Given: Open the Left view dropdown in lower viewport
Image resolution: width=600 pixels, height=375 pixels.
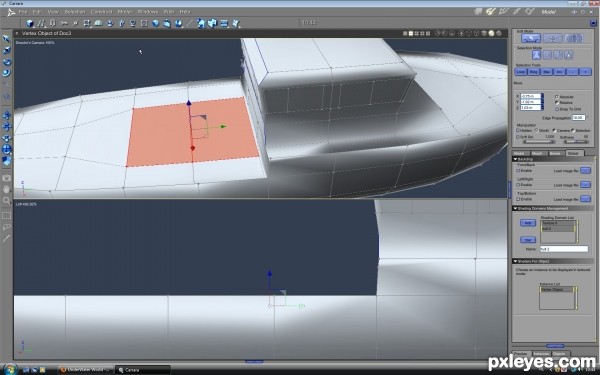Looking at the screenshot, I should 26,204.
